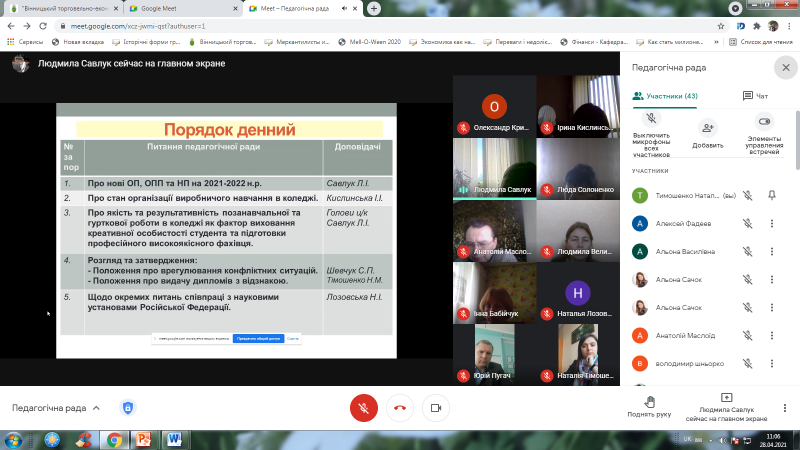Image resolution: width=800 pixels, height=450 pixels.
Task: Switch to Вінницький торговельно-екон browser tab
Action: pyautogui.click(x=64, y=8)
